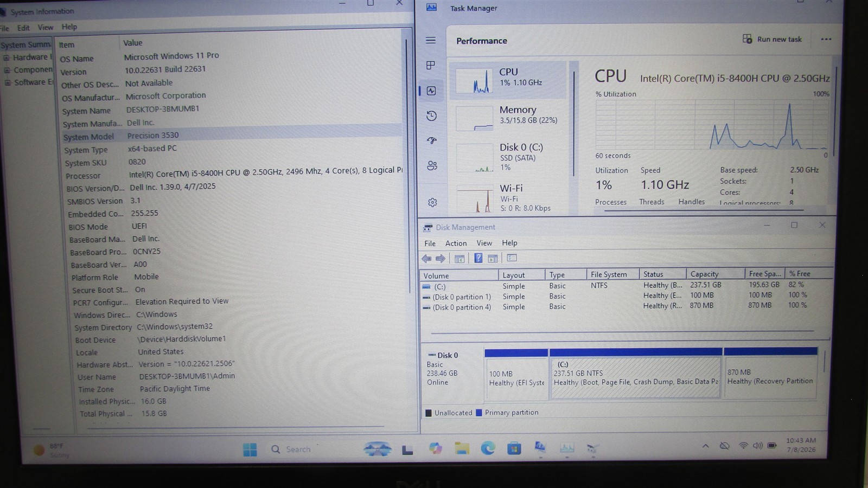Sort by File System column header
Viewport: 868px width, 488px height.
pos(613,274)
